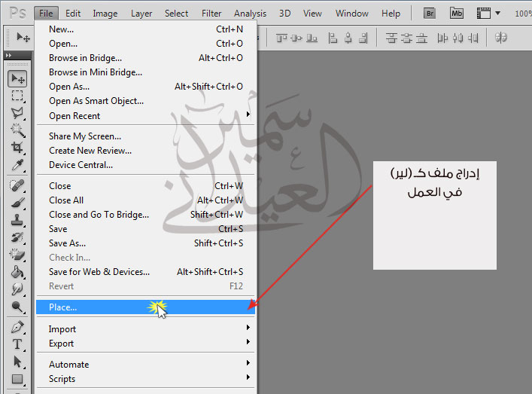The width and height of the screenshot is (532, 394).
Task: Click the Photoshop Ps logo
Action: (x=17, y=14)
